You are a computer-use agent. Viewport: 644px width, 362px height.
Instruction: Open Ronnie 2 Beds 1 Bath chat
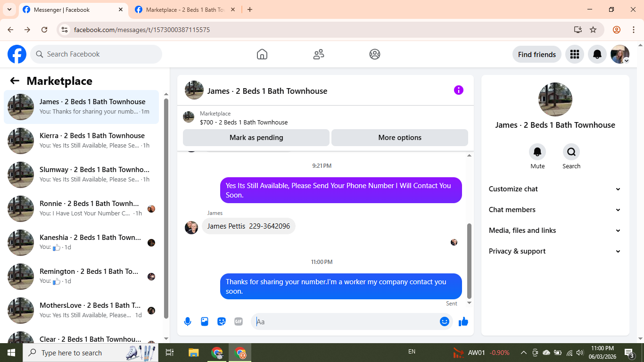pyautogui.click(x=81, y=208)
